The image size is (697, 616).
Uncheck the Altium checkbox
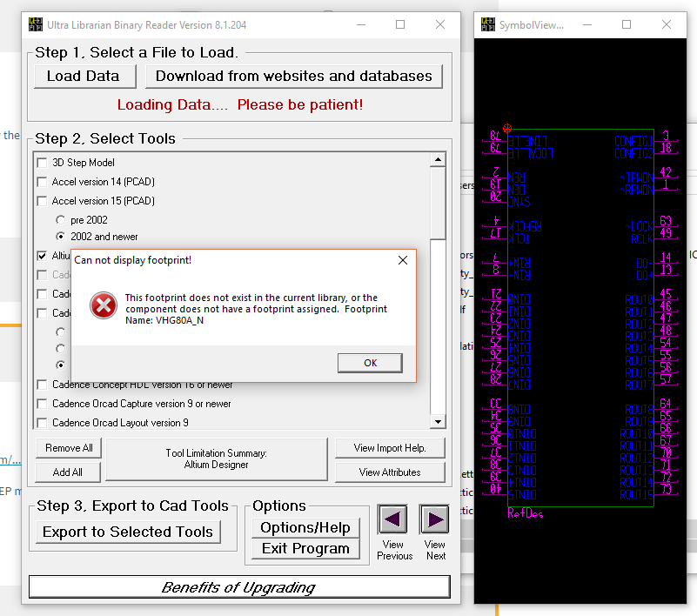43,256
